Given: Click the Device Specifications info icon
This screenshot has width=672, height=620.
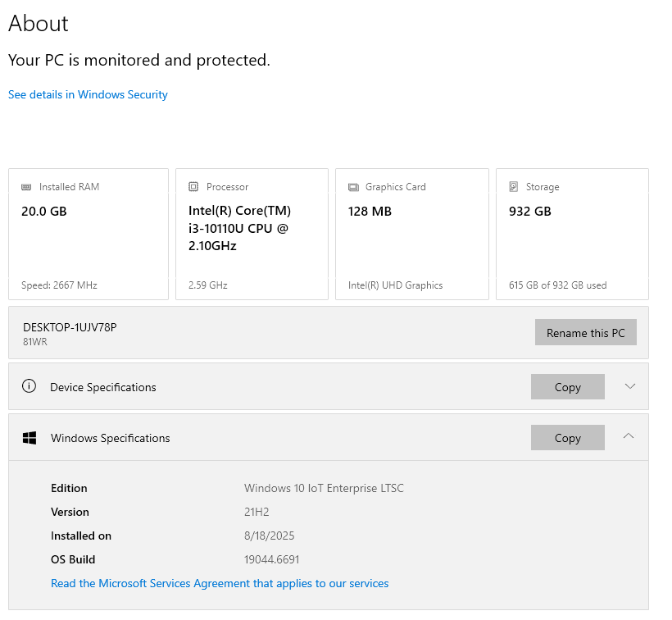Looking at the screenshot, I should coord(29,386).
